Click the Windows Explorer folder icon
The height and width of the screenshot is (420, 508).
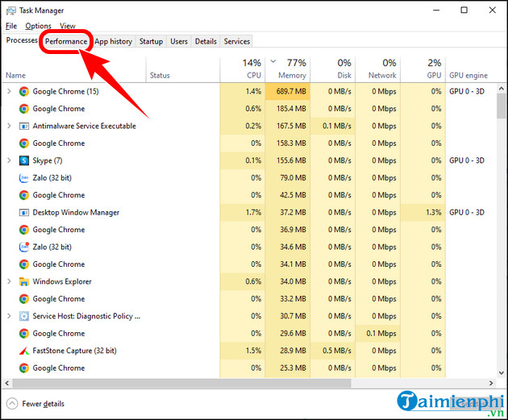tap(23, 281)
